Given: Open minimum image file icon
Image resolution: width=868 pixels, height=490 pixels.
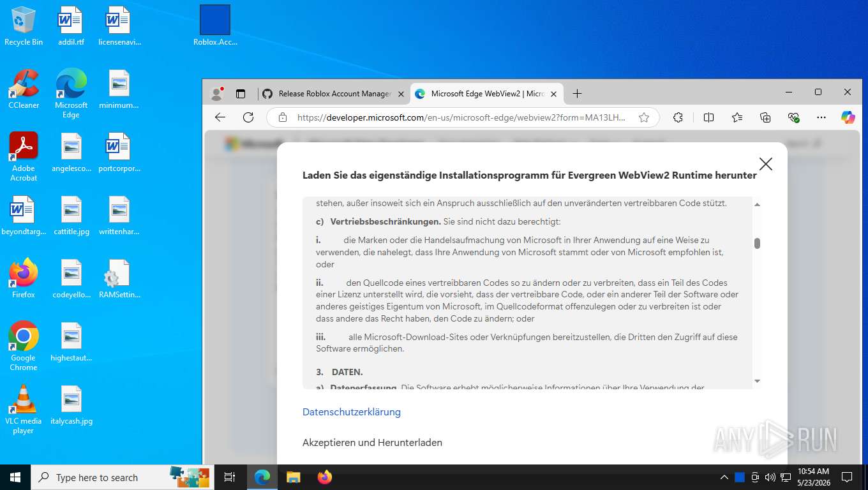Looking at the screenshot, I should pos(119,89).
